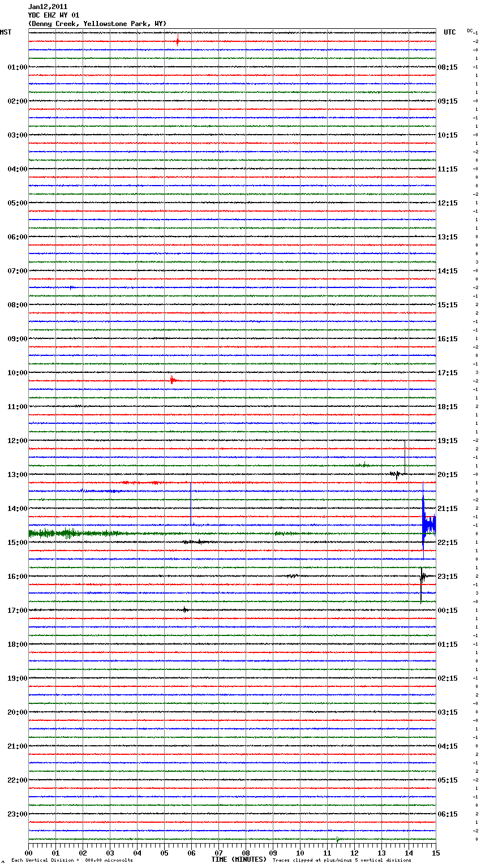
Task: Click the noisy green trace before 15:00
Action: click(x=68, y=533)
